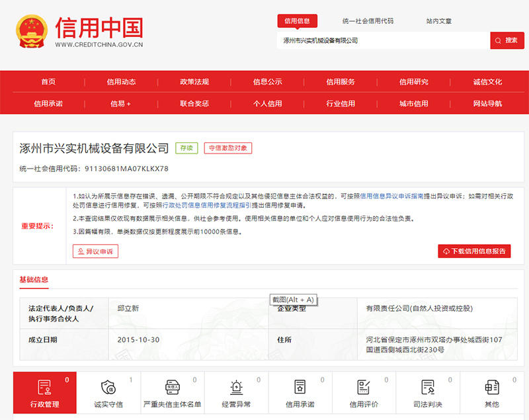Image resolution: width=529 pixels, height=420 pixels.
Task: Open the 信用评价 icon
Action: pos(364,388)
